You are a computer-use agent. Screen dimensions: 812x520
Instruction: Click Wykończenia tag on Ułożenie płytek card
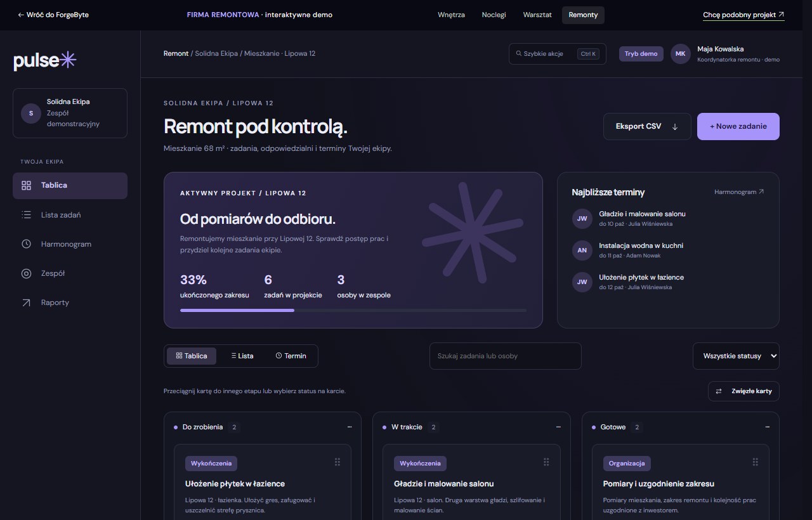click(x=211, y=463)
